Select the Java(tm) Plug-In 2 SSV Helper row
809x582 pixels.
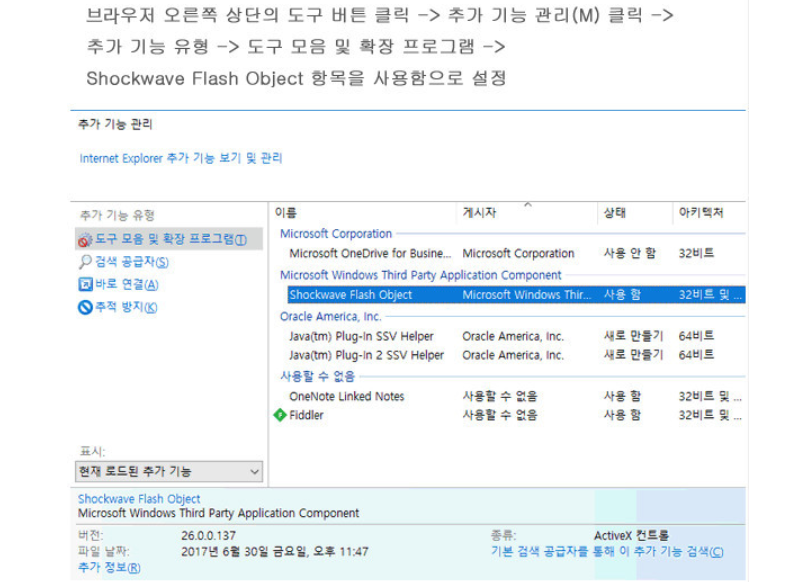516,355
